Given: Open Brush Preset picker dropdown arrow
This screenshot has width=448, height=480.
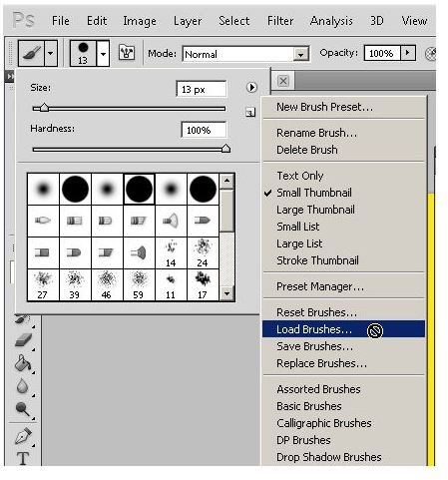Looking at the screenshot, I should point(103,53).
